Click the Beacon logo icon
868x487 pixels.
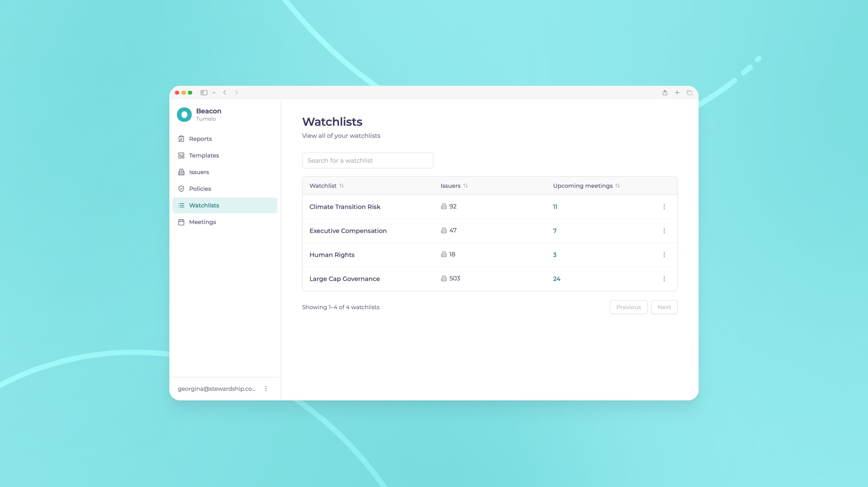coord(184,115)
